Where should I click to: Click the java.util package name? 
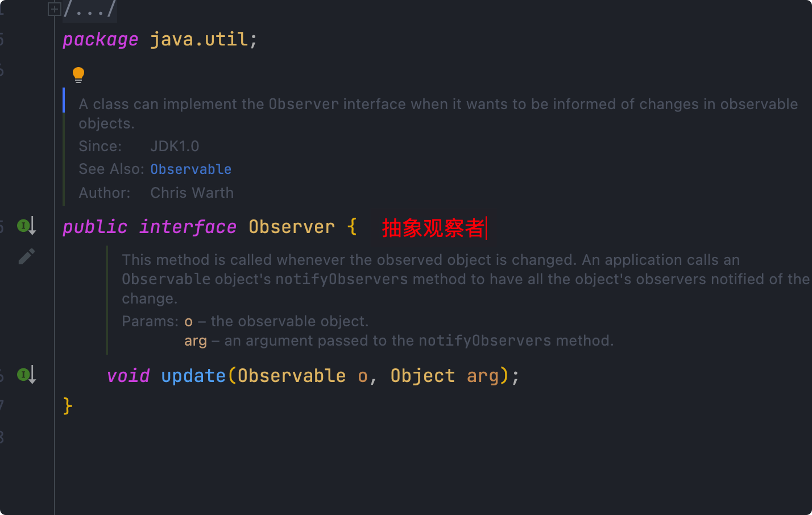point(199,39)
